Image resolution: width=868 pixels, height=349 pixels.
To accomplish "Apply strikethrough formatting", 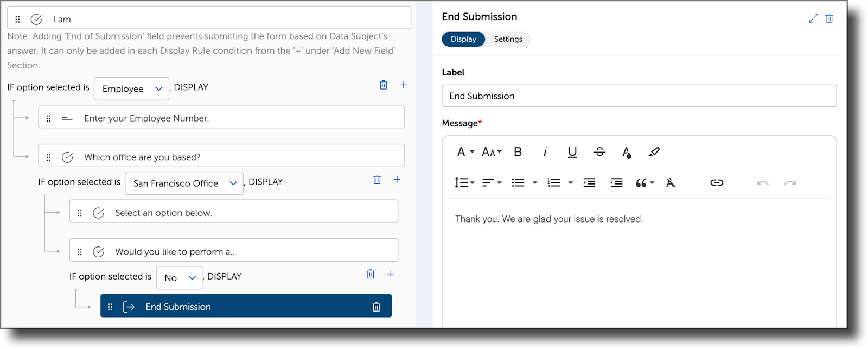I will [599, 152].
